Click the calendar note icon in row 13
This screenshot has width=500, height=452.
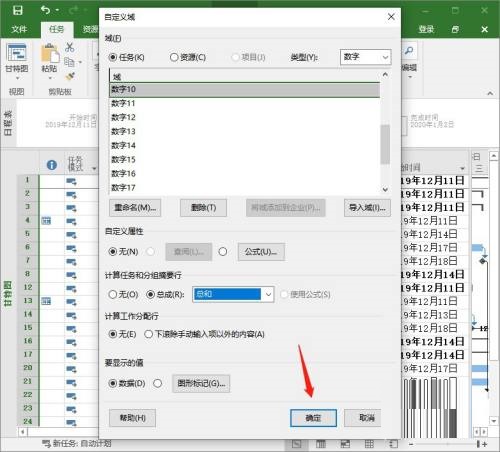pos(46,301)
